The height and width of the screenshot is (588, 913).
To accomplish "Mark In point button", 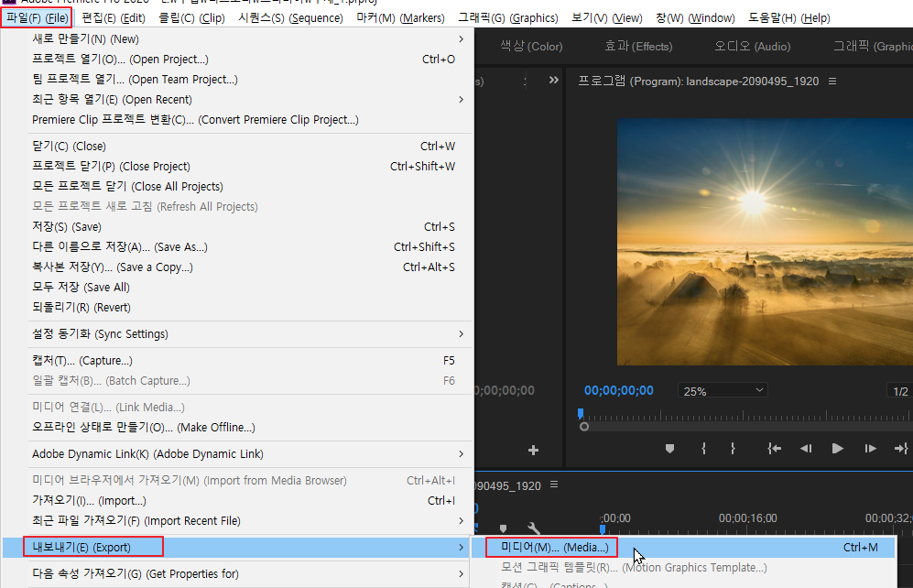I will (703, 449).
